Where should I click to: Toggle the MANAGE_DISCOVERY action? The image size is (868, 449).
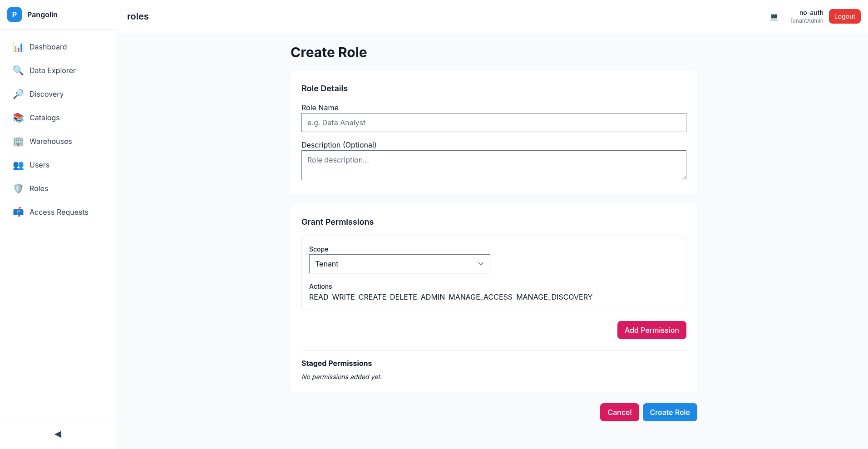coord(554,297)
